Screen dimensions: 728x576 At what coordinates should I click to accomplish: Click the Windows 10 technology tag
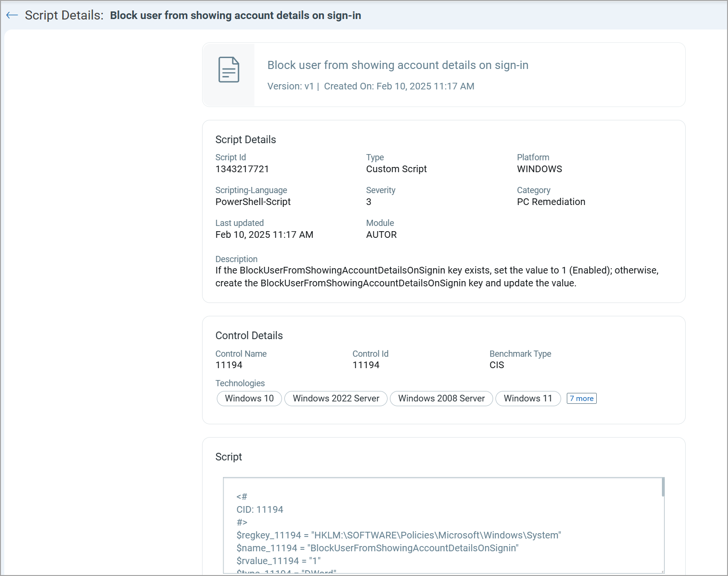coord(249,398)
